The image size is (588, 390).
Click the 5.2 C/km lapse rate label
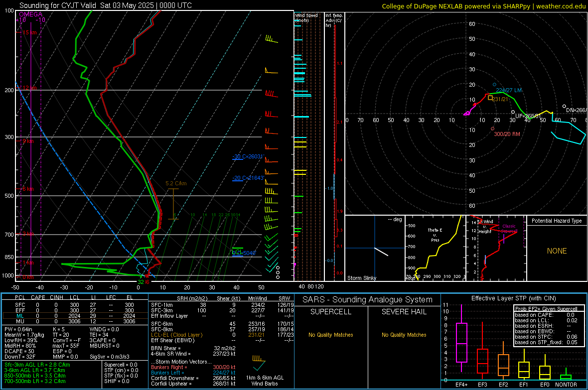coord(176,183)
